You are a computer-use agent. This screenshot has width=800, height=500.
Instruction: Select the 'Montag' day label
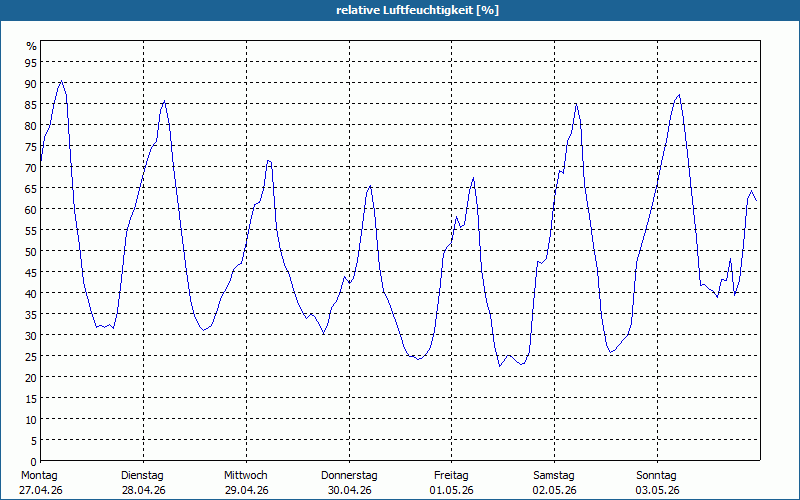point(39,475)
